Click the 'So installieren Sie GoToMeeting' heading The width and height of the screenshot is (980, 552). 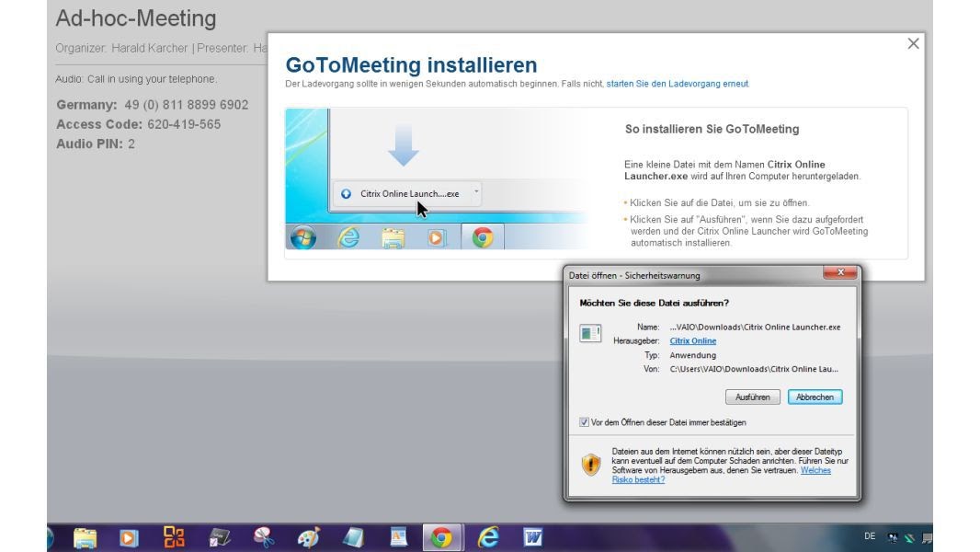tap(712, 129)
